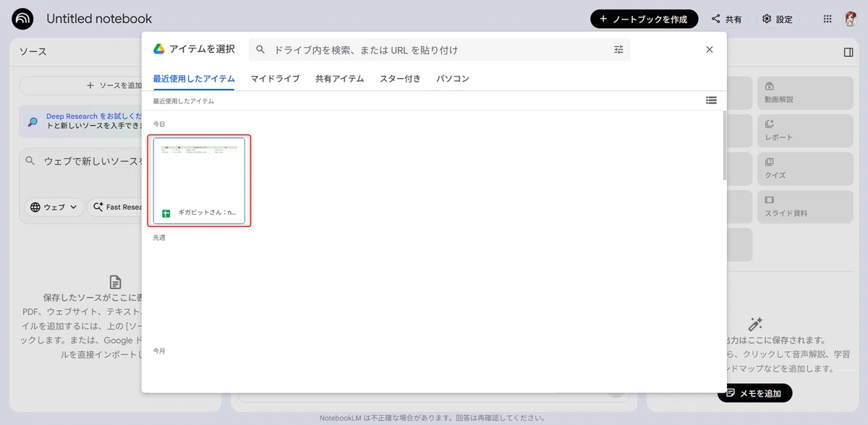Screen dimensions: 868x425
Task: Click the NotebookLM logo icon
Action: tap(22, 19)
